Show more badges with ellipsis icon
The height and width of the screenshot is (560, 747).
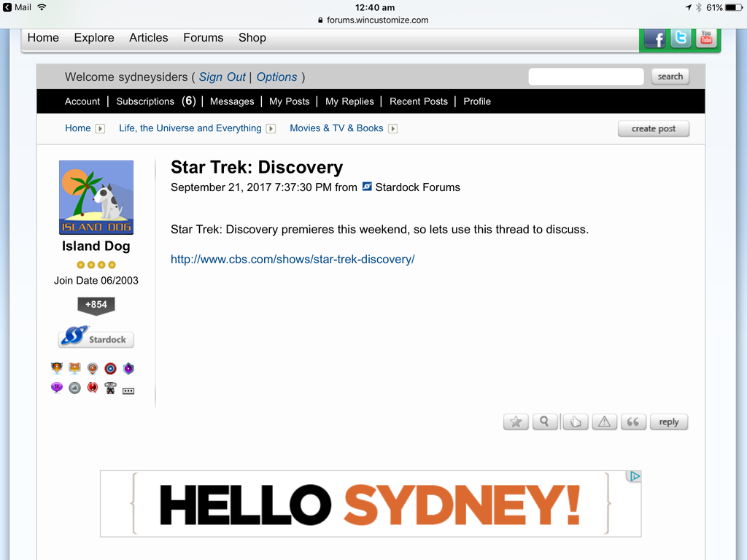(x=128, y=391)
